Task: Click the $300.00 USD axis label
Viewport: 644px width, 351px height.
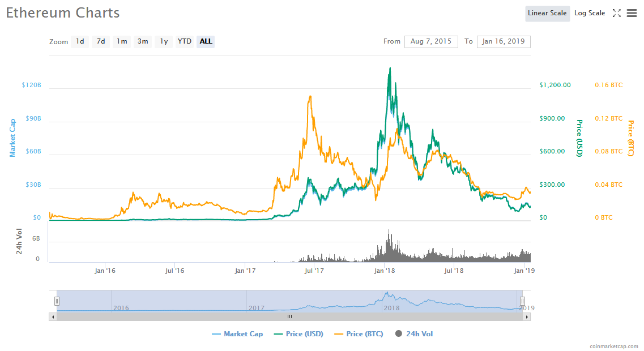Action: pyautogui.click(x=552, y=185)
